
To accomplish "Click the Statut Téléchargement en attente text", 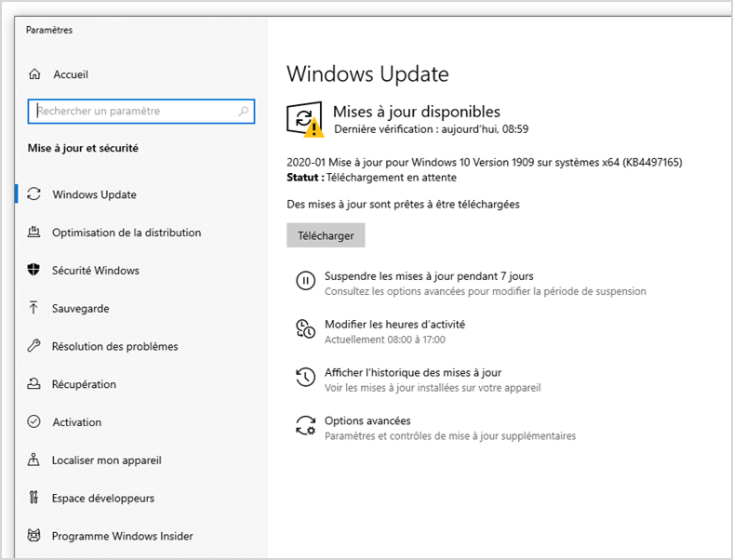I will pos(372,178).
